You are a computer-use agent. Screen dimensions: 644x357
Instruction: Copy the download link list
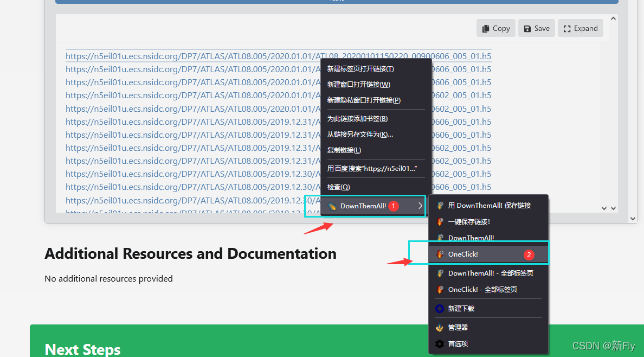495,28
